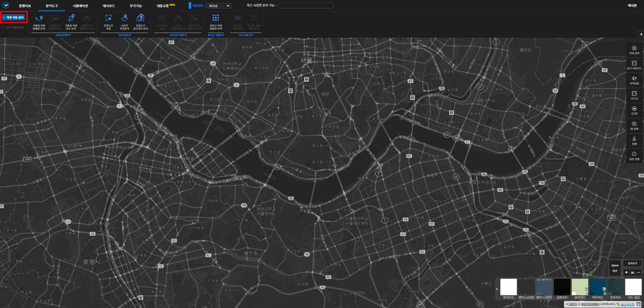Toggle the 차량 이동 분석 checkbox
The image size is (644, 308).
click(13, 17)
